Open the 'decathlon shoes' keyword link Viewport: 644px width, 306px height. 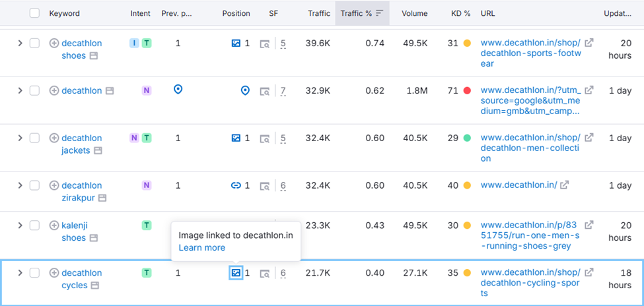pos(81,49)
